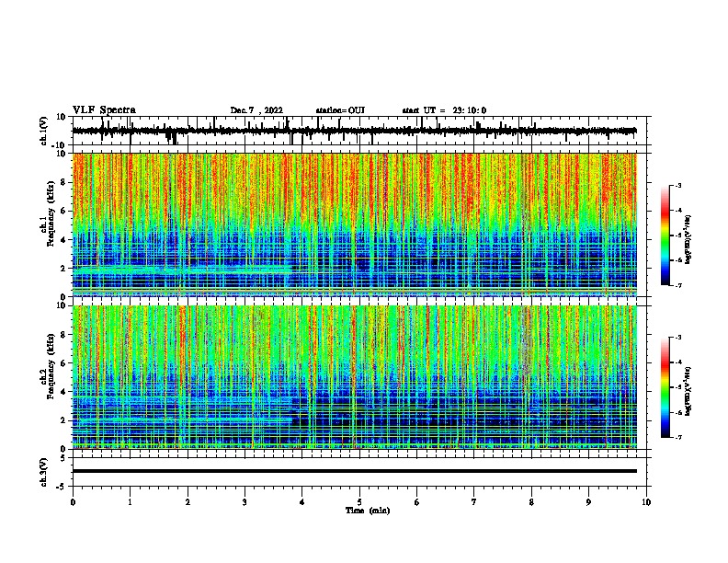Click the ch.3(V) axis label
The image size is (728, 563).
(x=44, y=472)
